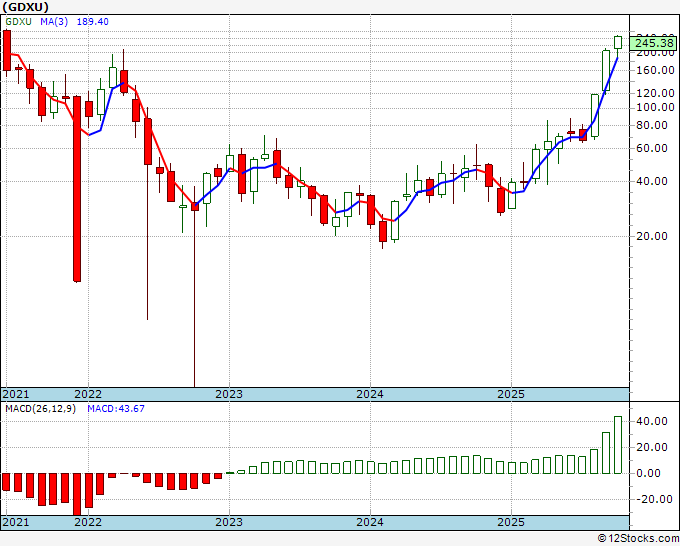This screenshot has width=680, height=546.
Task: Click the tallest green MACD histogram bar
Action: pos(618,445)
